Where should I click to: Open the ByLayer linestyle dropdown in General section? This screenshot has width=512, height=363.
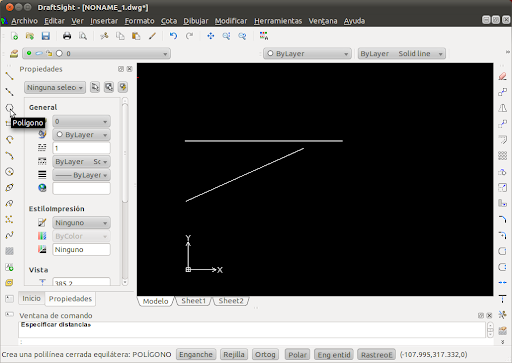[81, 162]
